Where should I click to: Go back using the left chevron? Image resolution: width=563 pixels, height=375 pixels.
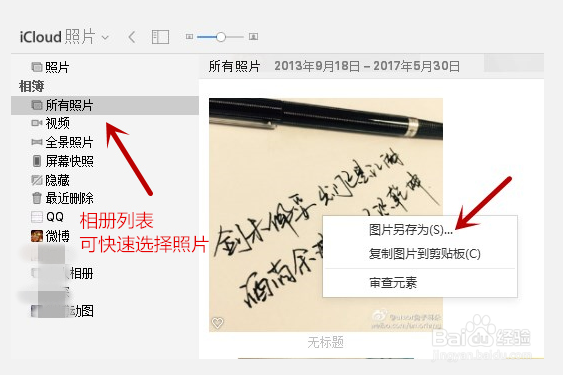(x=132, y=37)
